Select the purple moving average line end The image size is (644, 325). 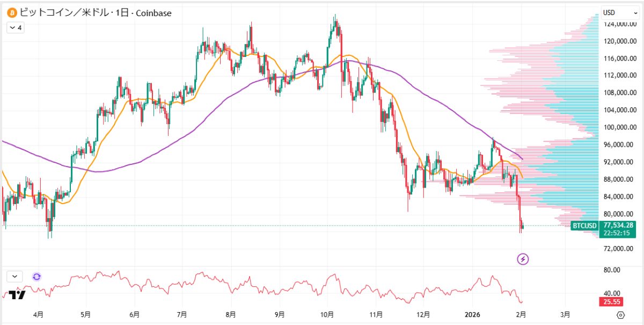(522, 158)
